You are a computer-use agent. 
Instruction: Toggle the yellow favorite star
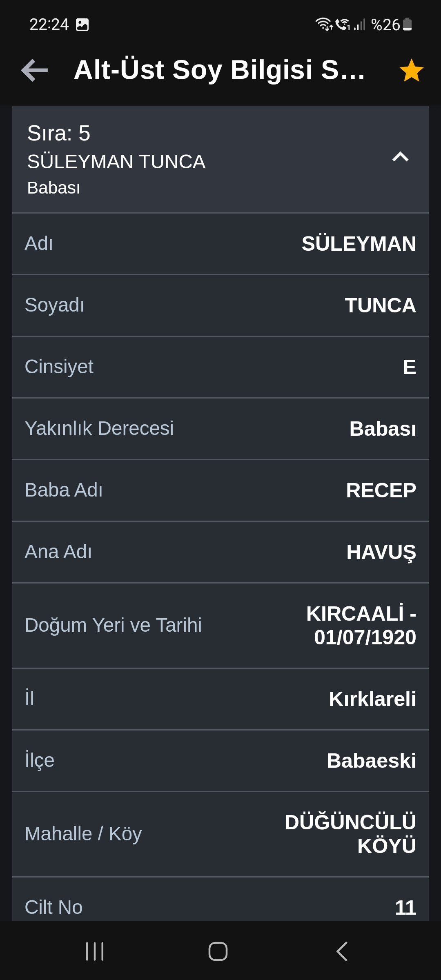tap(411, 70)
